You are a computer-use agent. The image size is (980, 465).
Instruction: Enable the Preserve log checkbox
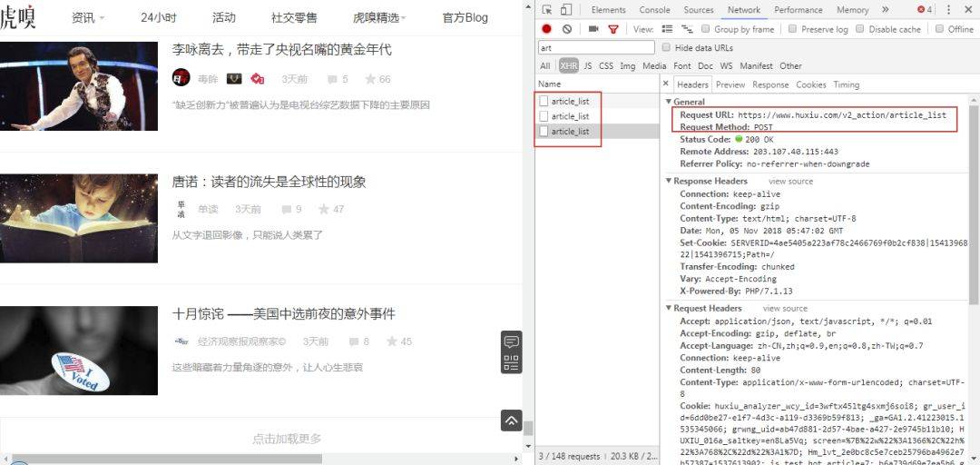pos(792,29)
